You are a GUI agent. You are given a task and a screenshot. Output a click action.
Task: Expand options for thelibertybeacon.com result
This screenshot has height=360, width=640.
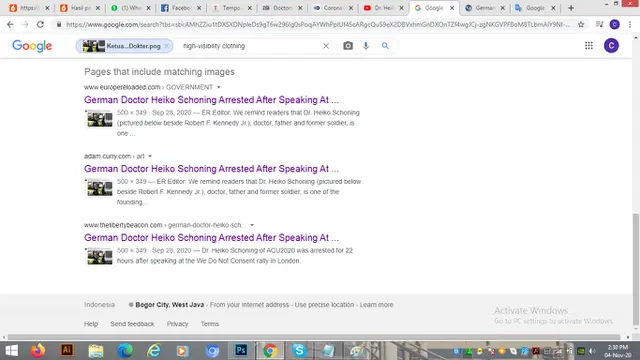tap(252, 225)
